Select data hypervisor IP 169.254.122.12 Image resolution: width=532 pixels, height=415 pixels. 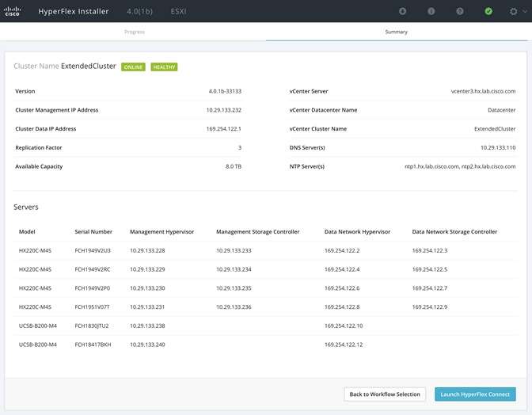click(x=344, y=345)
